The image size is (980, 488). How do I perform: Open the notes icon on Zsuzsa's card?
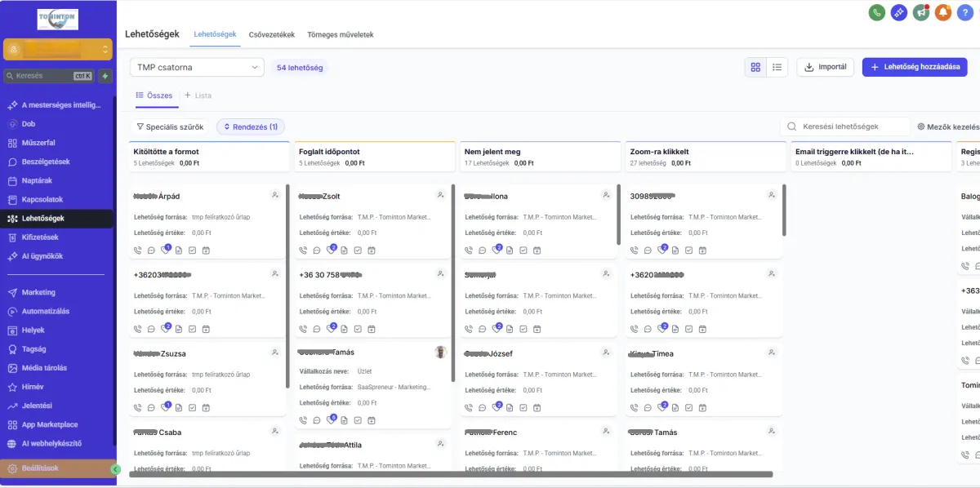(179, 407)
